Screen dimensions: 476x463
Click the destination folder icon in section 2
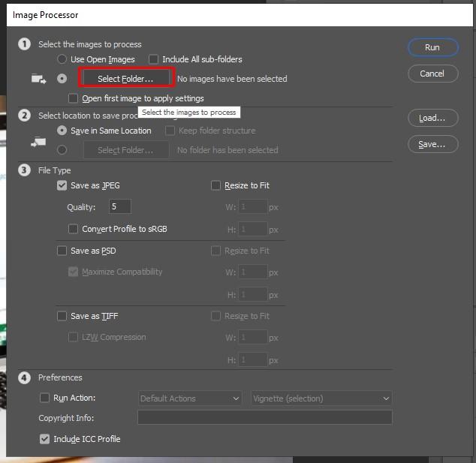point(38,140)
